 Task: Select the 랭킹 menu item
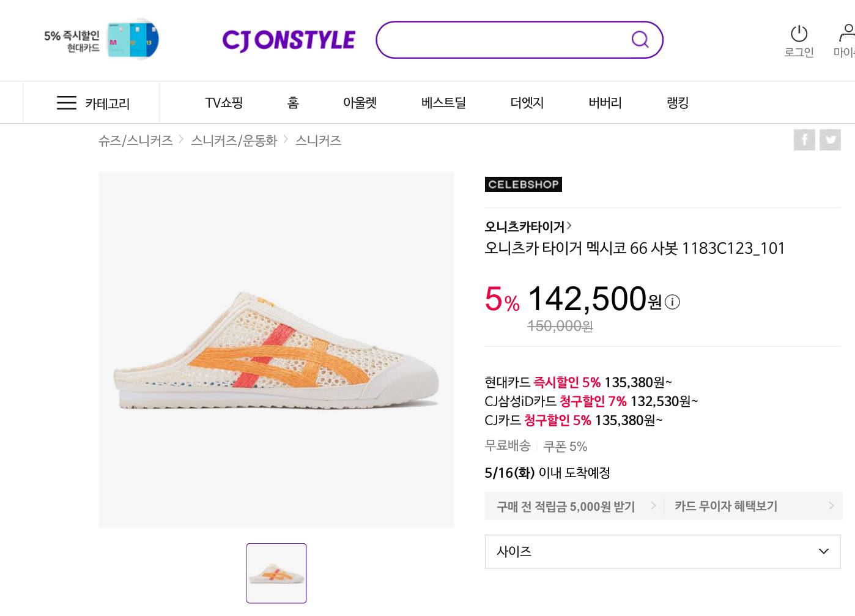pyautogui.click(x=678, y=103)
